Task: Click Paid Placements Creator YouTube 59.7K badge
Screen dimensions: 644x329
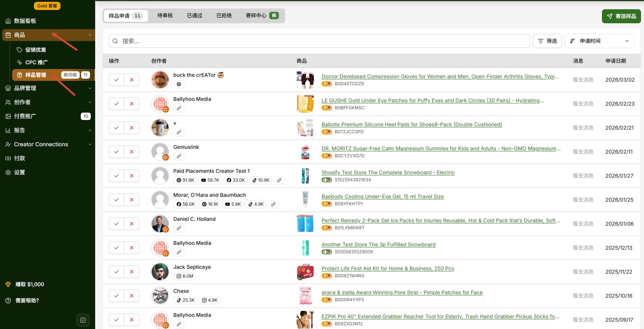Action: [x=210, y=180]
